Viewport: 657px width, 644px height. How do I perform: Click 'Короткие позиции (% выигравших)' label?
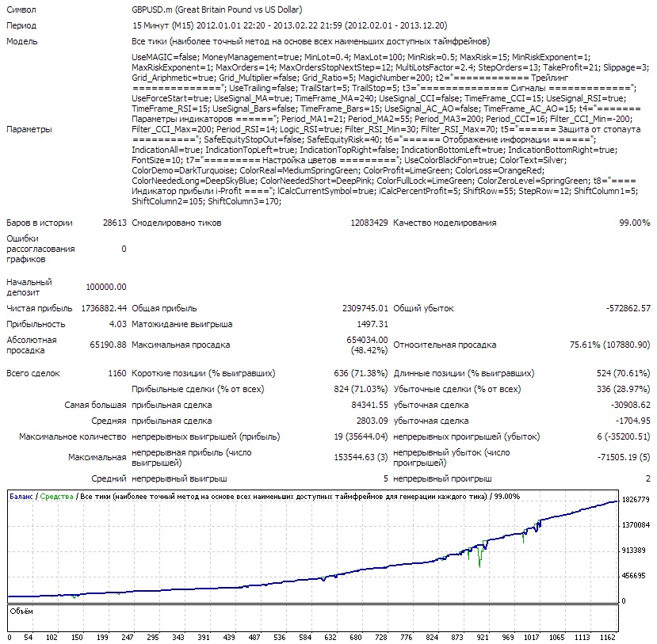tap(203, 374)
